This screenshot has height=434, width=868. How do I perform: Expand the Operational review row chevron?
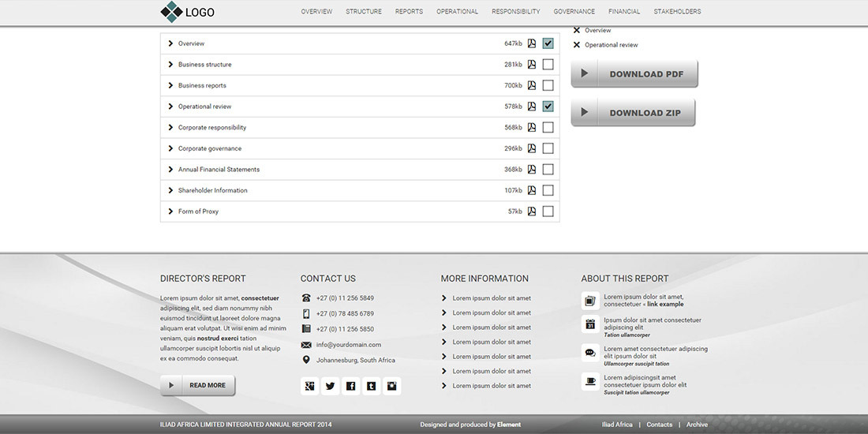tap(170, 107)
